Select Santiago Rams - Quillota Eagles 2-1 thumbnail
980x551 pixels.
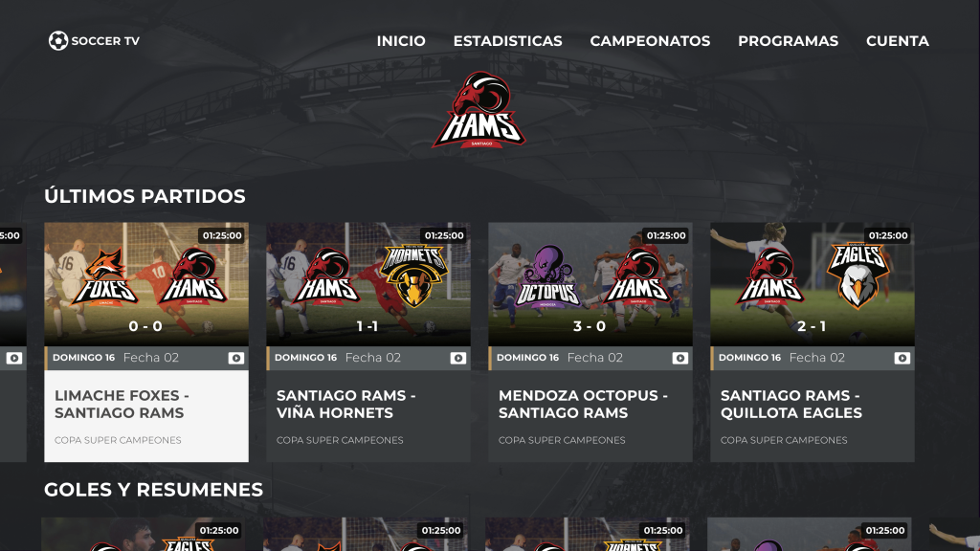(812, 284)
